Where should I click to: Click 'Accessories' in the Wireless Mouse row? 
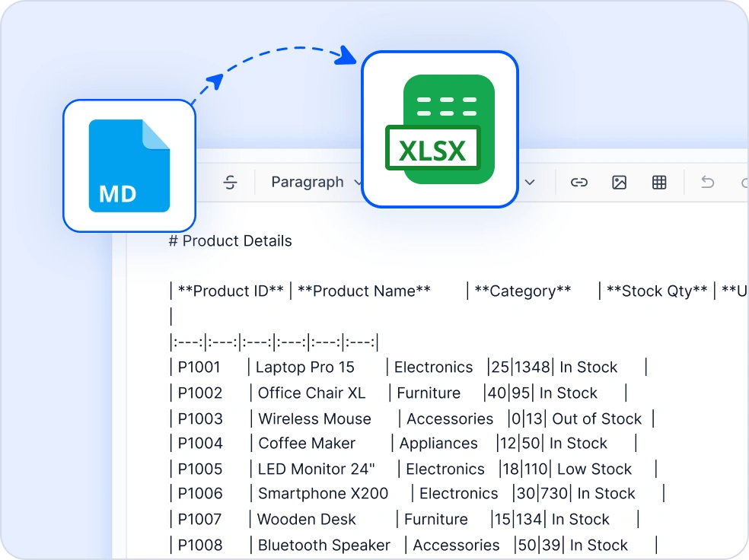click(450, 418)
